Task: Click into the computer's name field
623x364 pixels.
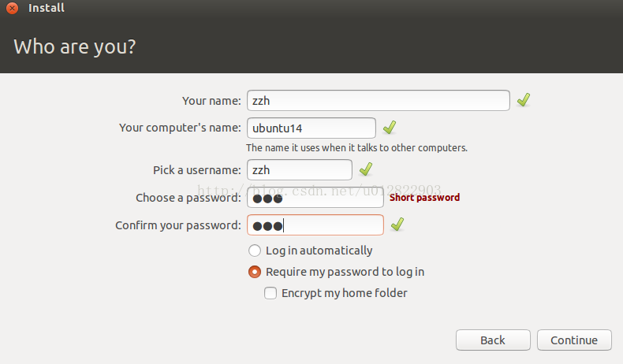Action: point(311,128)
